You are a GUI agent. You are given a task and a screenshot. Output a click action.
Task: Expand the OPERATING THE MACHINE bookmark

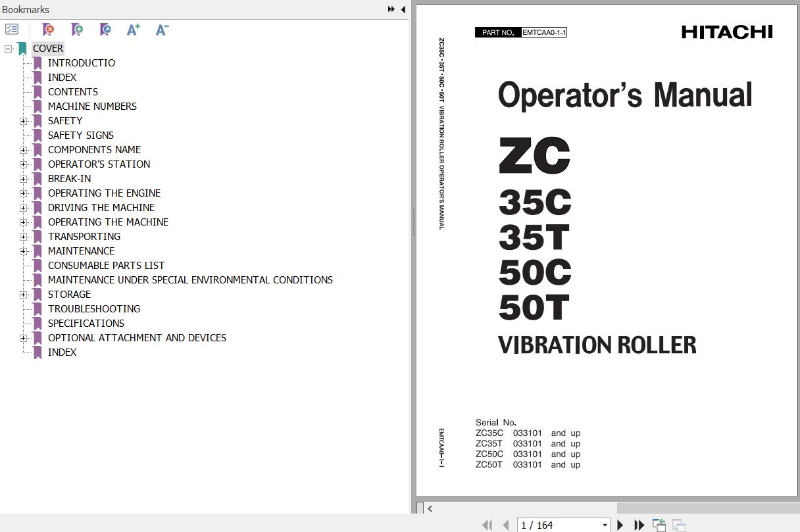click(23, 222)
